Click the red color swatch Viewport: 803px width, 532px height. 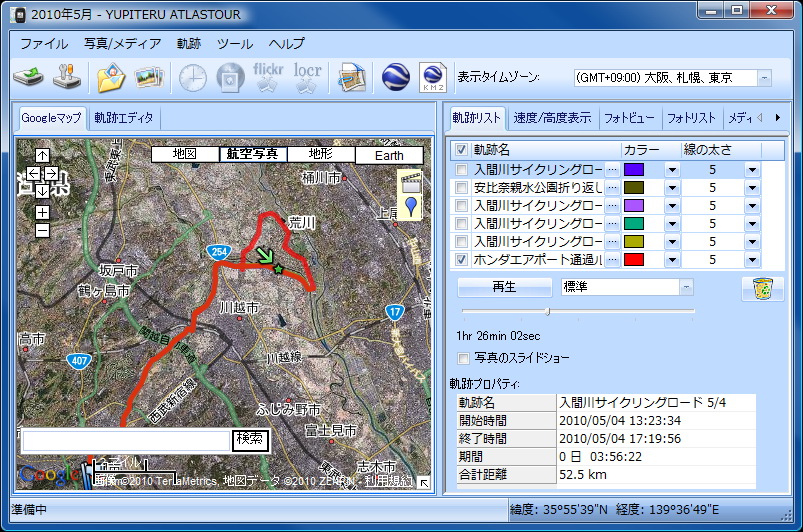coord(634,260)
